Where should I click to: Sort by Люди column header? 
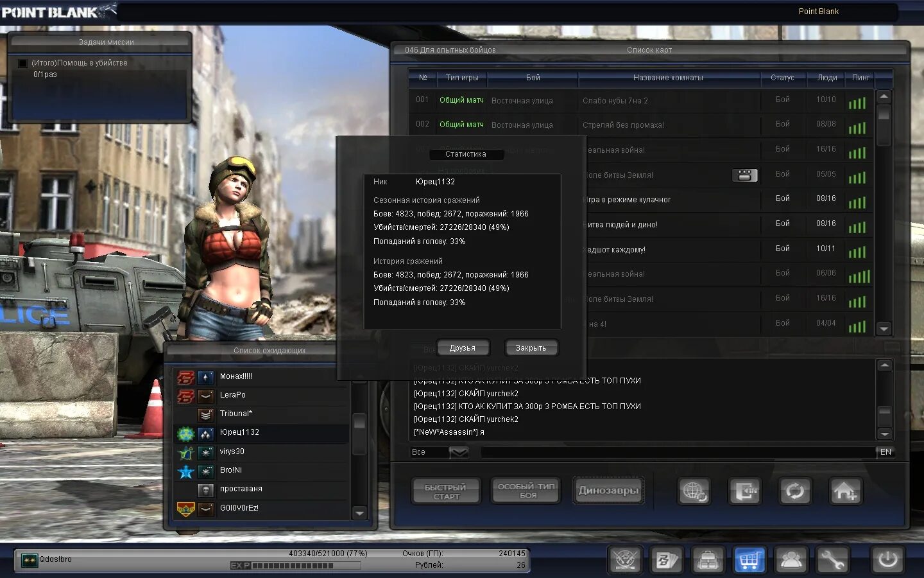826,78
